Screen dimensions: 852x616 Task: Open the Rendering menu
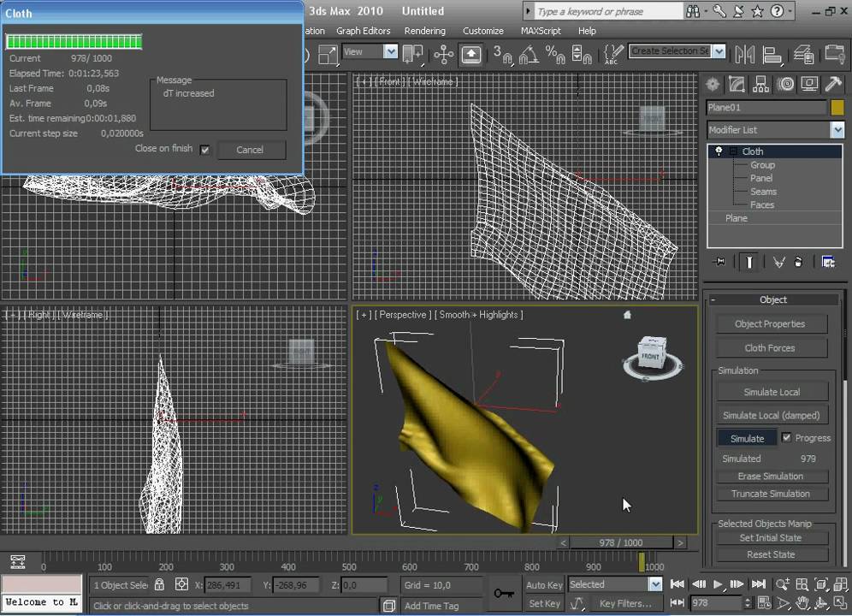424,31
